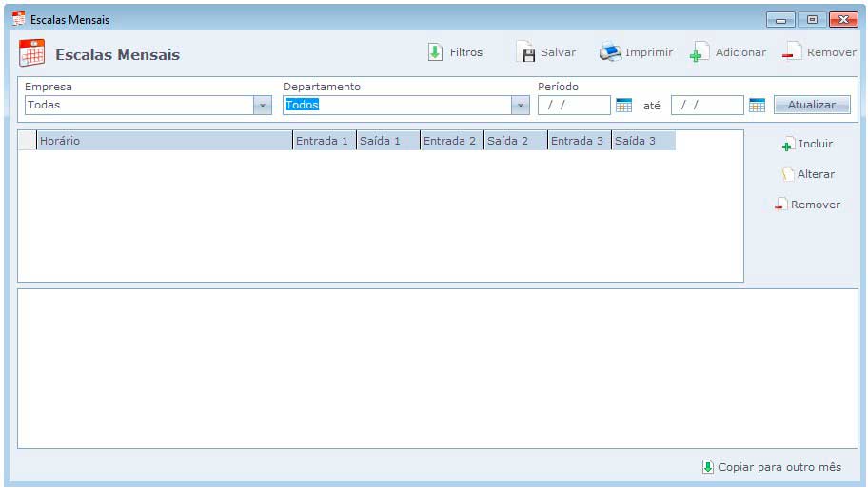
Task: Expand the Empresa dropdown
Action: [263, 106]
